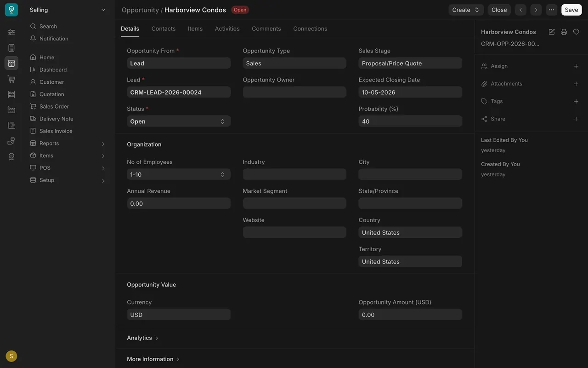588x368 pixels.
Task: Click the Save button
Action: (x=571, y=10)
